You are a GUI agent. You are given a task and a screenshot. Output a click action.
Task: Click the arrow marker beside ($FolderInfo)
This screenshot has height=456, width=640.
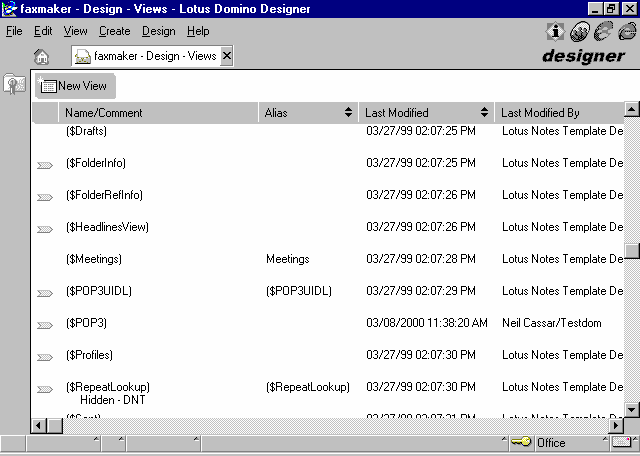tap(45, 165)
